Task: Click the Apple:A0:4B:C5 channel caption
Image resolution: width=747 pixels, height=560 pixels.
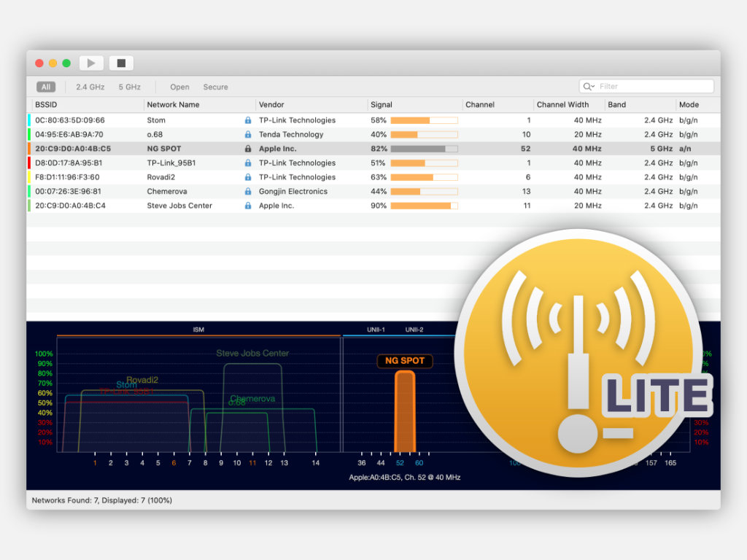Action: tap(404, 477)
